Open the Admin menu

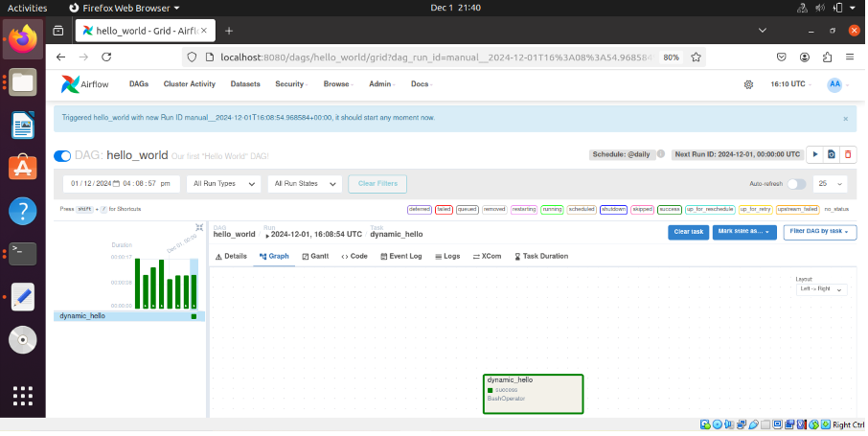click(382, 84)
